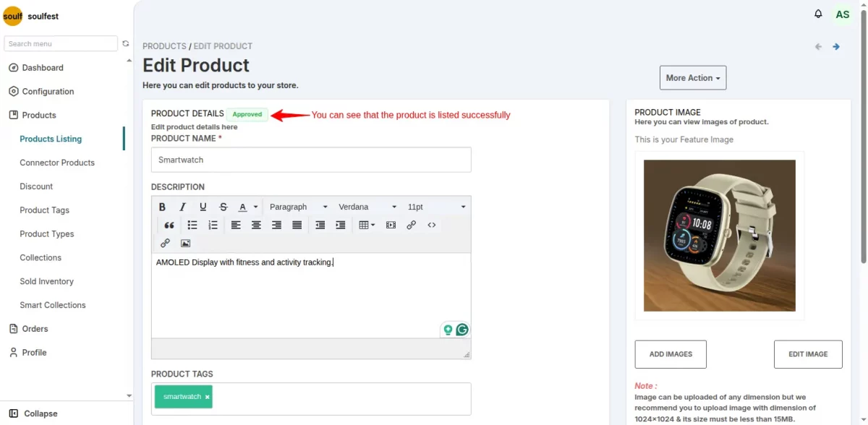The image size is (868, 425).
Task: Open the Paragraph format dropdown
Action: [x=298, y=207]
